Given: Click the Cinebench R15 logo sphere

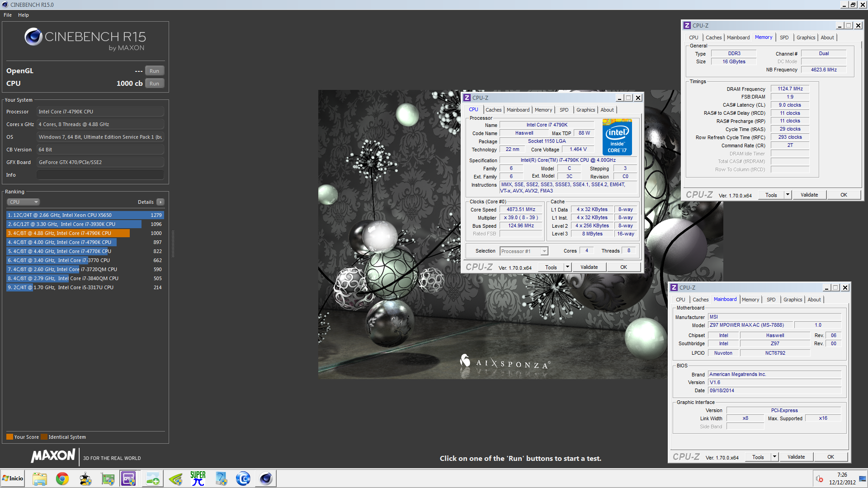Looking at the screenshot, I should coord(33,37).
